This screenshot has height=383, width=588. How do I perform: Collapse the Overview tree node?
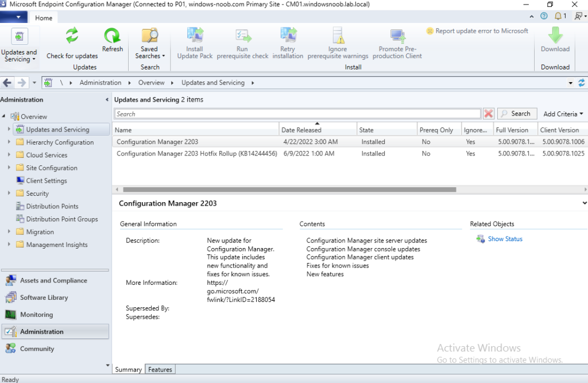[4, 117]
